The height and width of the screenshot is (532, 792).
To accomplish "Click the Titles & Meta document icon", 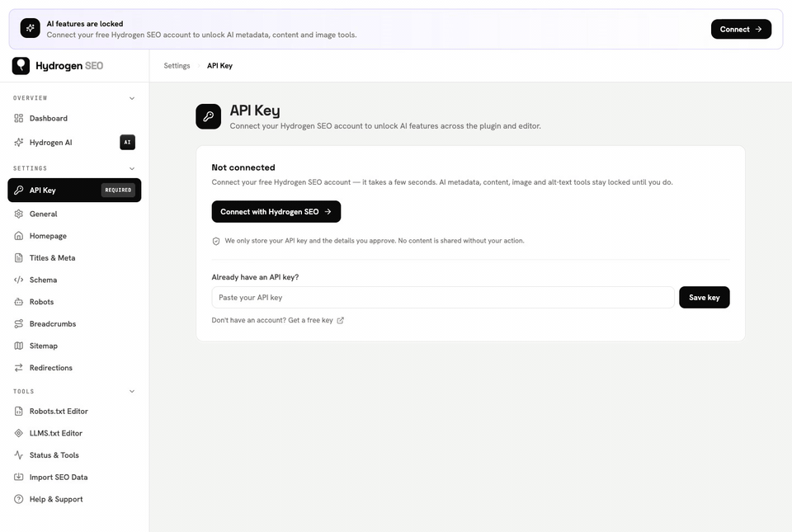I will coord(19,258).
